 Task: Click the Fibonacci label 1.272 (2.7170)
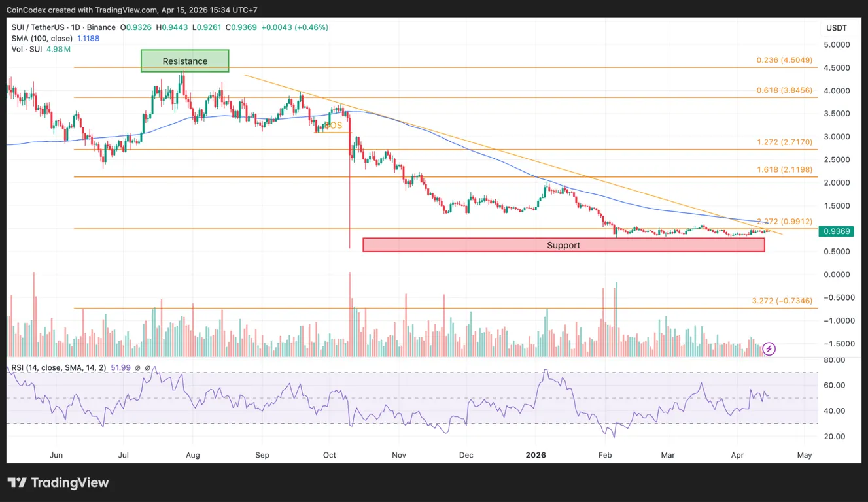784,142
